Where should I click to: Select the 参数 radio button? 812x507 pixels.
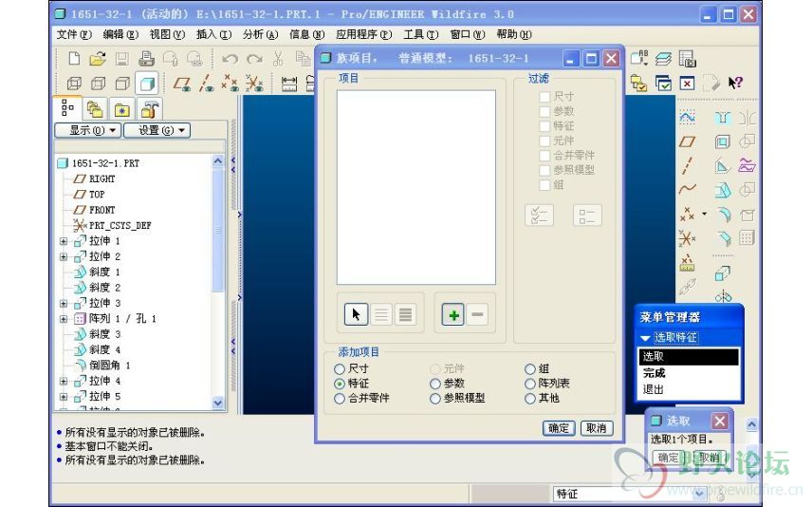point(435,384)
